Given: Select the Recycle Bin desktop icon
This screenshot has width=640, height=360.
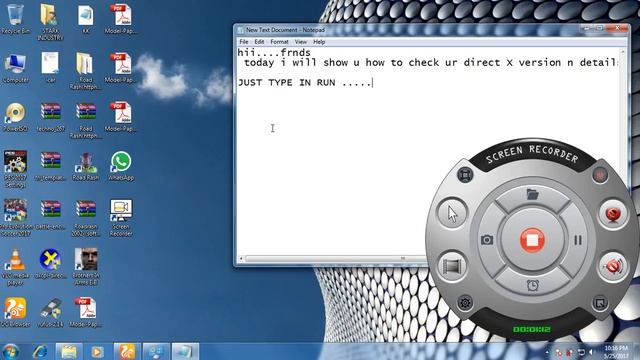Looking at the screenshot, I should click(x=16, y=19).
